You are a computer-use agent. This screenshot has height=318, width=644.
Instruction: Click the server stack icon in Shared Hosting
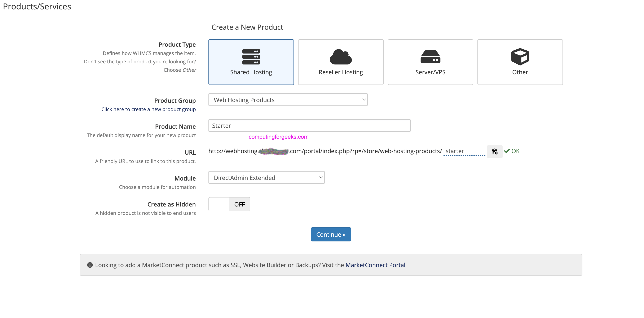click(x=251, y=57)
